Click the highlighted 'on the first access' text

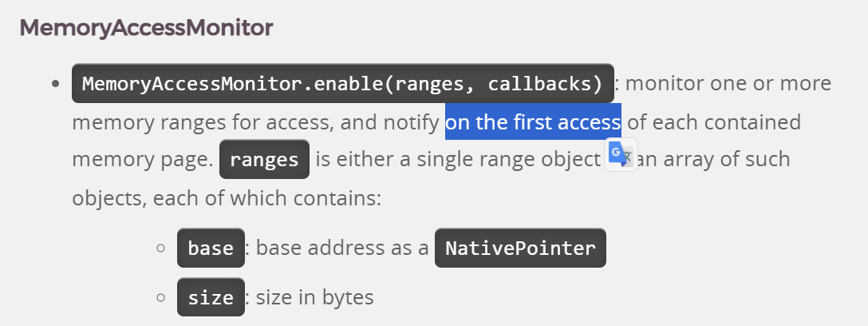[533, 121]
